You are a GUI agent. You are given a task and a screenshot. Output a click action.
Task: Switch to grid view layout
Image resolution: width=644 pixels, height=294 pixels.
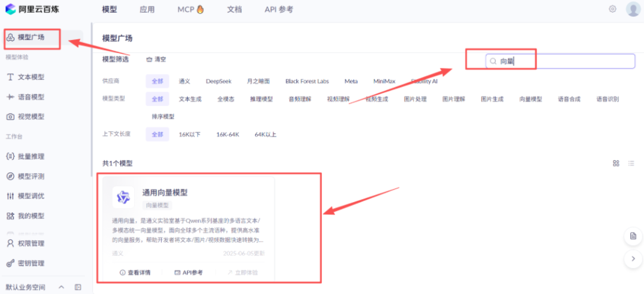(615, 163)
